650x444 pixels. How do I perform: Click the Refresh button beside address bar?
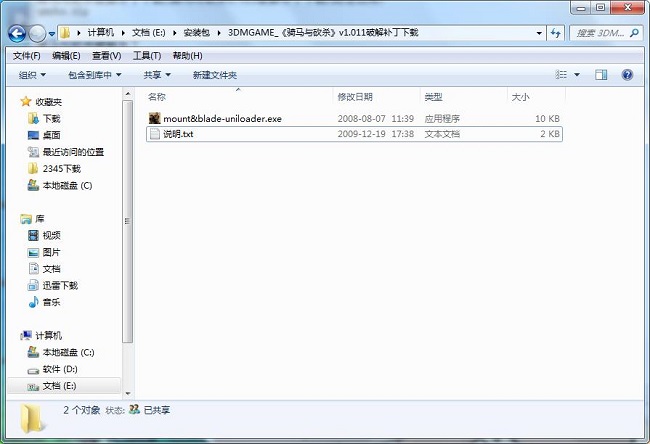coord(555,33)
